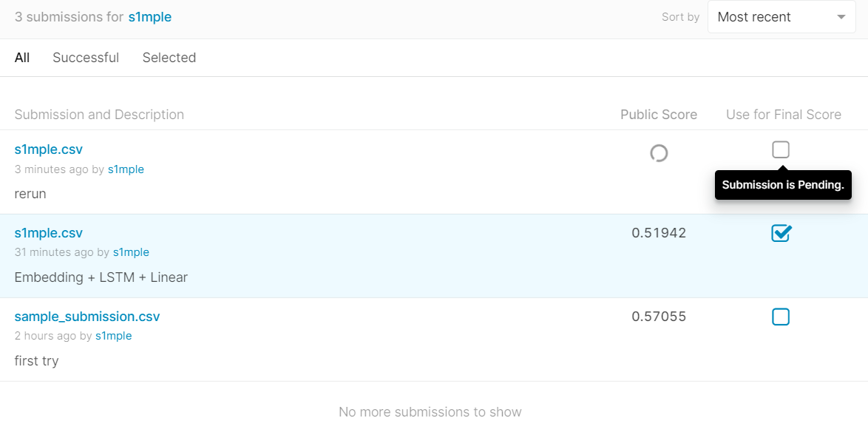Screen dimensions: 868x435
Task: Click Use for Final Score column header
Action: (x=784, y=115)
